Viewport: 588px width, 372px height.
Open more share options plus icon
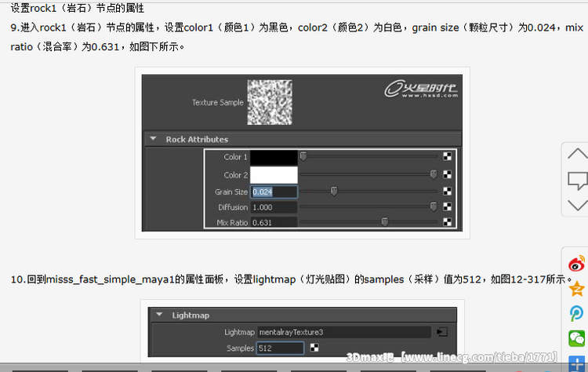[x=577, y=363]
